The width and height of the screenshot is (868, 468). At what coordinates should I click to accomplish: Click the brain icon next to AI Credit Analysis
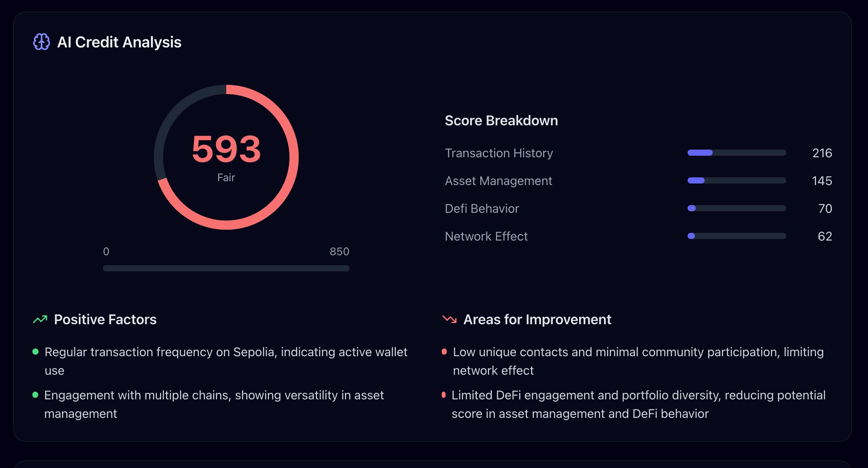click(x=42, y=42)
